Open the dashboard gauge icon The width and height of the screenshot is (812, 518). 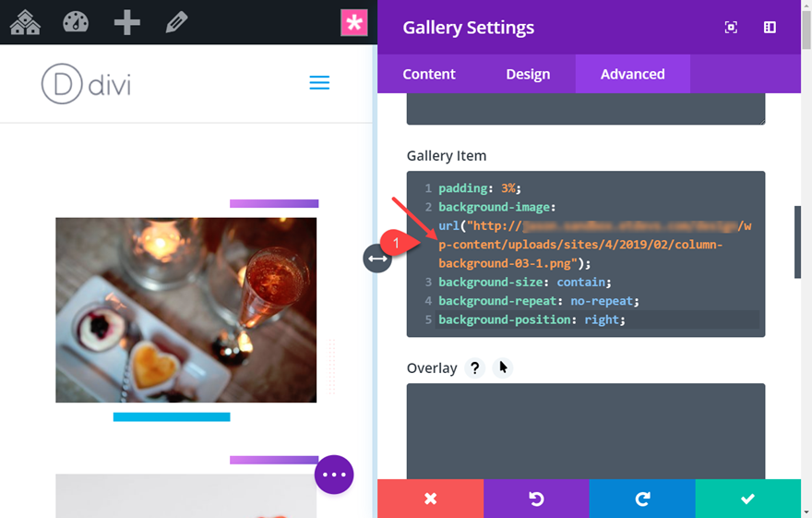point(76,22)
